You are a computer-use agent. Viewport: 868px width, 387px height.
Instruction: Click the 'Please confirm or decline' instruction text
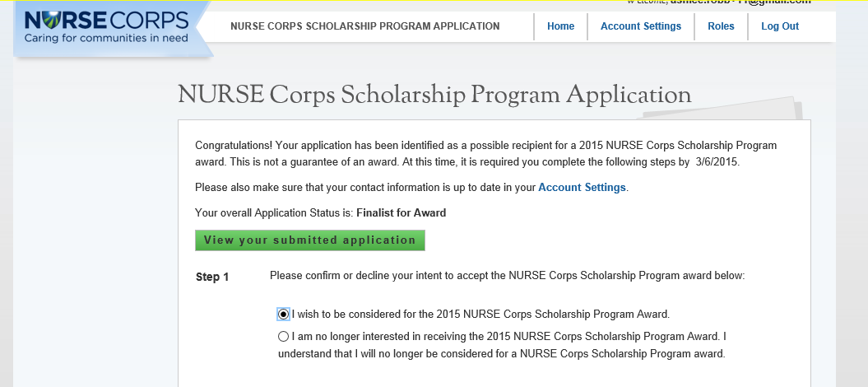507,276
